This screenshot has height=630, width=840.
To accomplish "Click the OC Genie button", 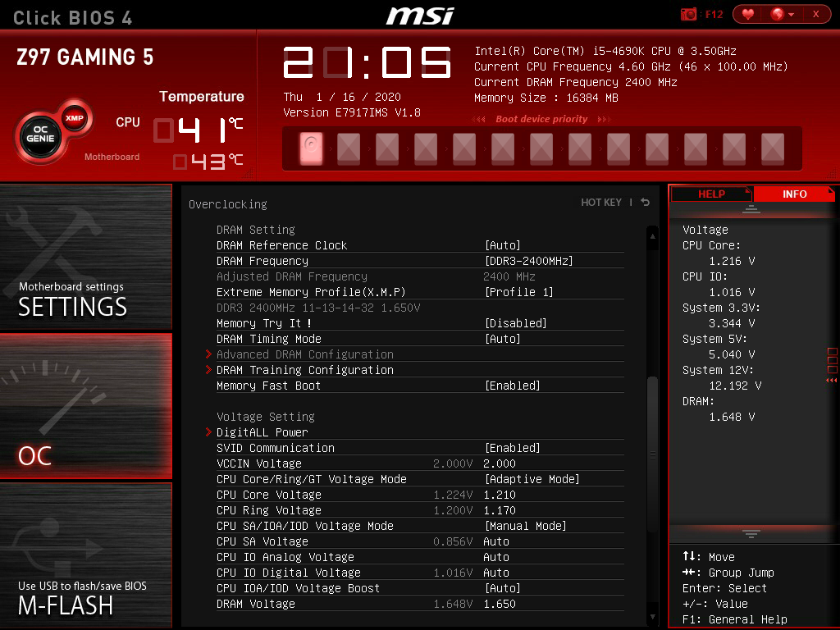I will pos(41,134).
